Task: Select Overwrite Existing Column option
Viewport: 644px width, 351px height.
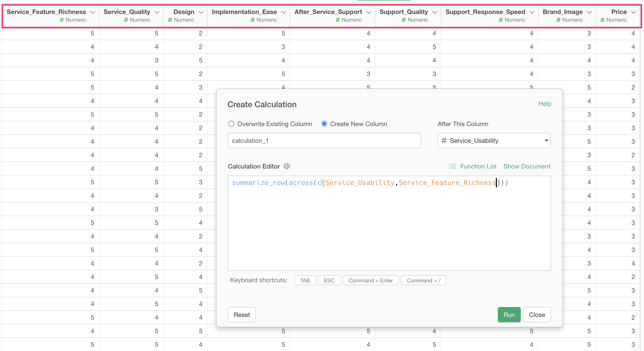Action: pos(231,124)
